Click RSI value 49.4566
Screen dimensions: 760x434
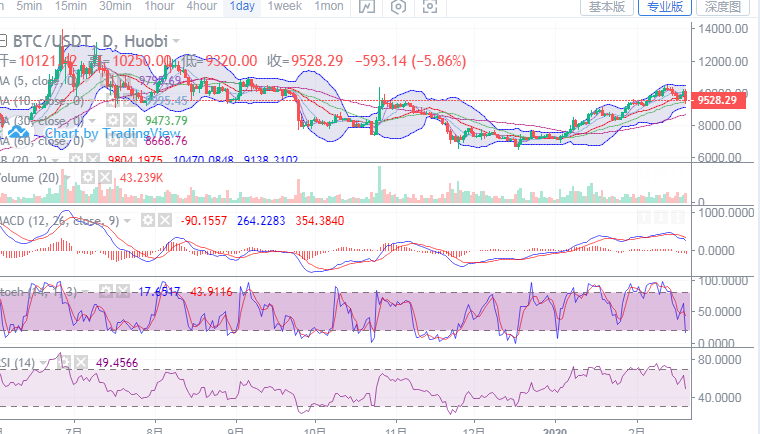point(117,363)
